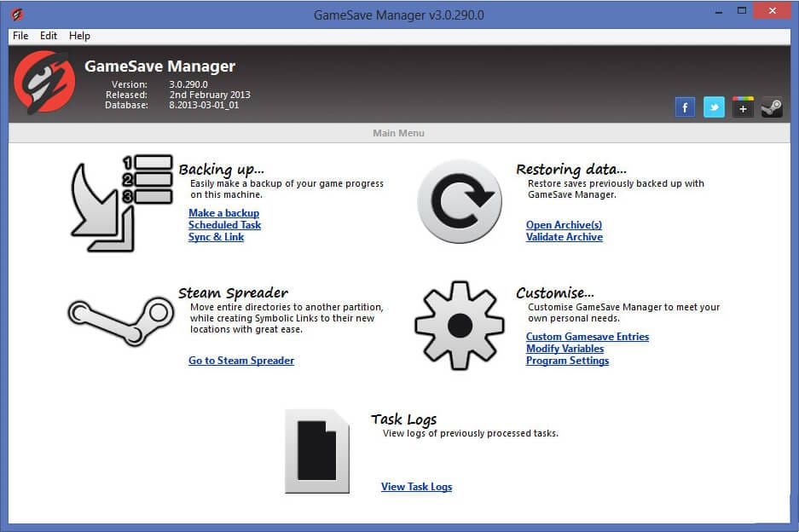
Task: Click the Make a backup link
Action: tap(223, 212)
